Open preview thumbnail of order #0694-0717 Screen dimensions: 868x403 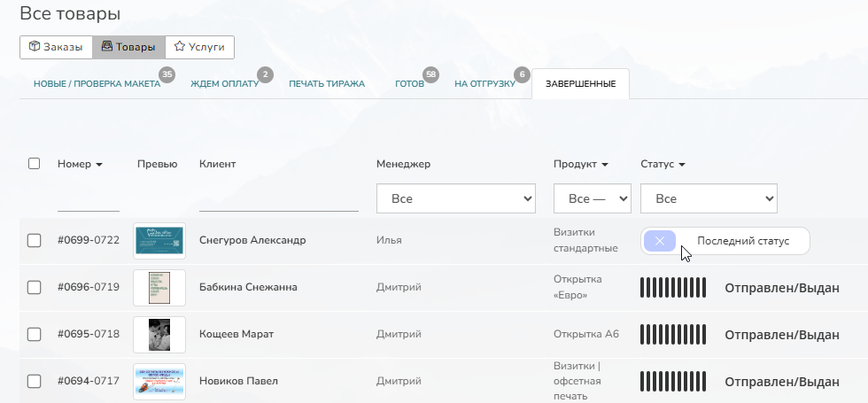[159, 381]
